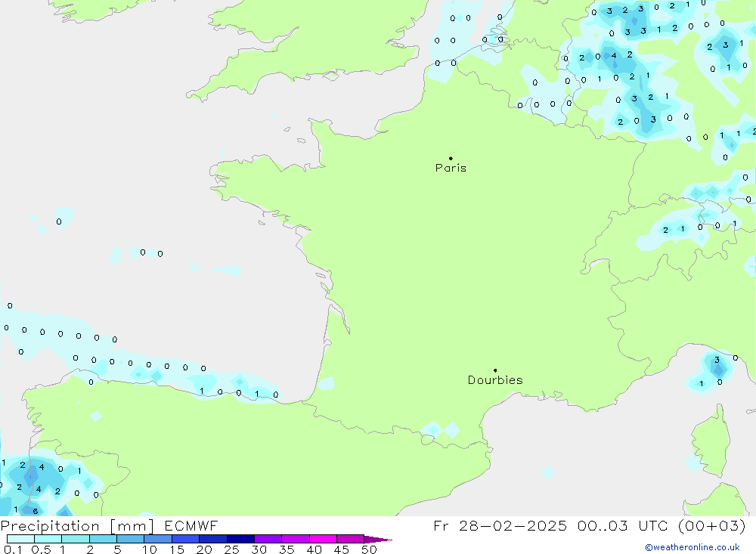Screen dimensions: 756x554
Task: Click the forecast date Fr 28-02-2025 text
Action: [x=500, y=526]
